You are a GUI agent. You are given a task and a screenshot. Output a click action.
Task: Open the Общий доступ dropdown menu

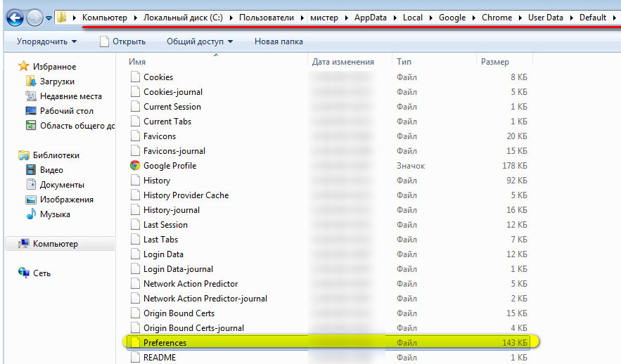200,41
